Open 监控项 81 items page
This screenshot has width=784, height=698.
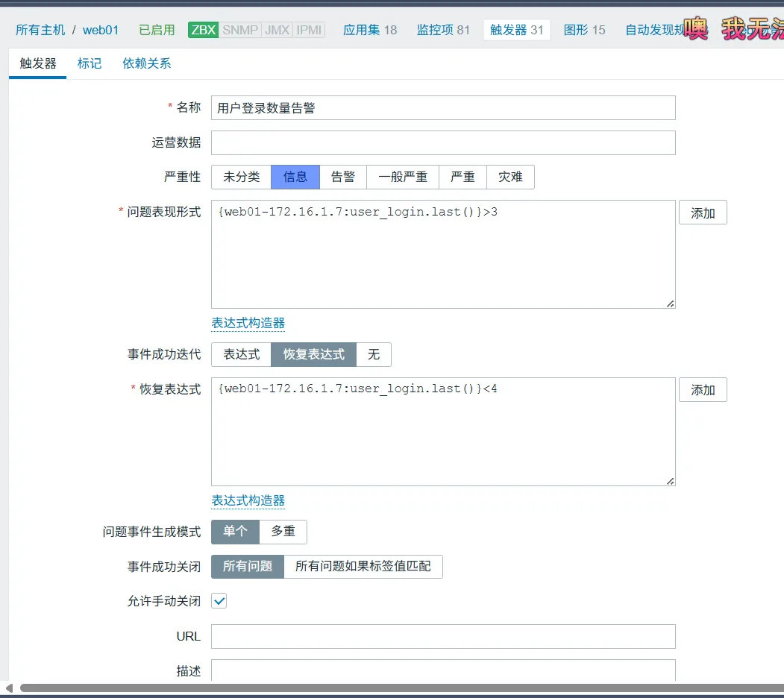pyautogui.click(x=443, y=30)
